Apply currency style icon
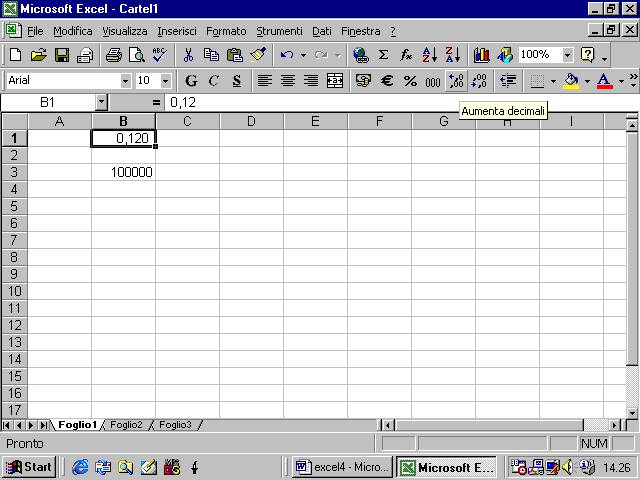 363,80
